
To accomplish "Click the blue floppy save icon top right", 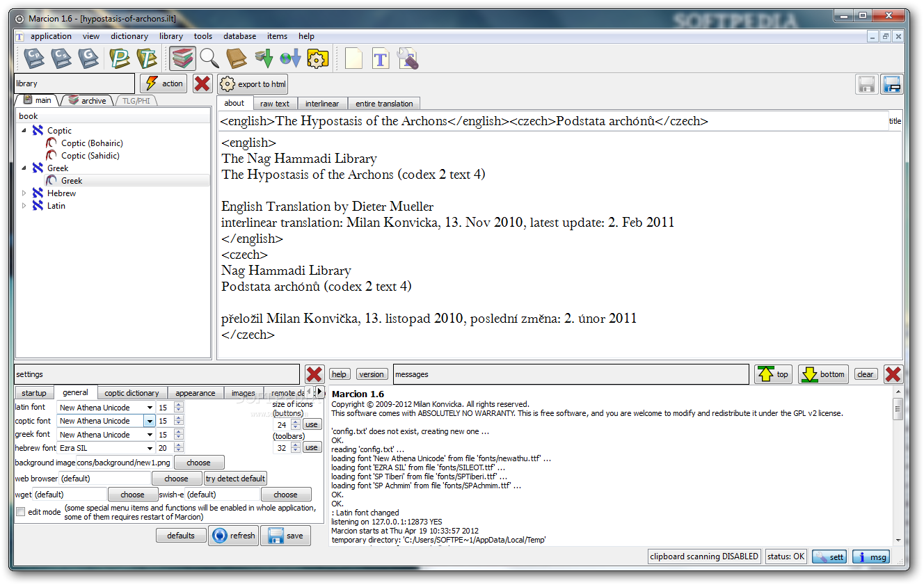I will point(892,85).
